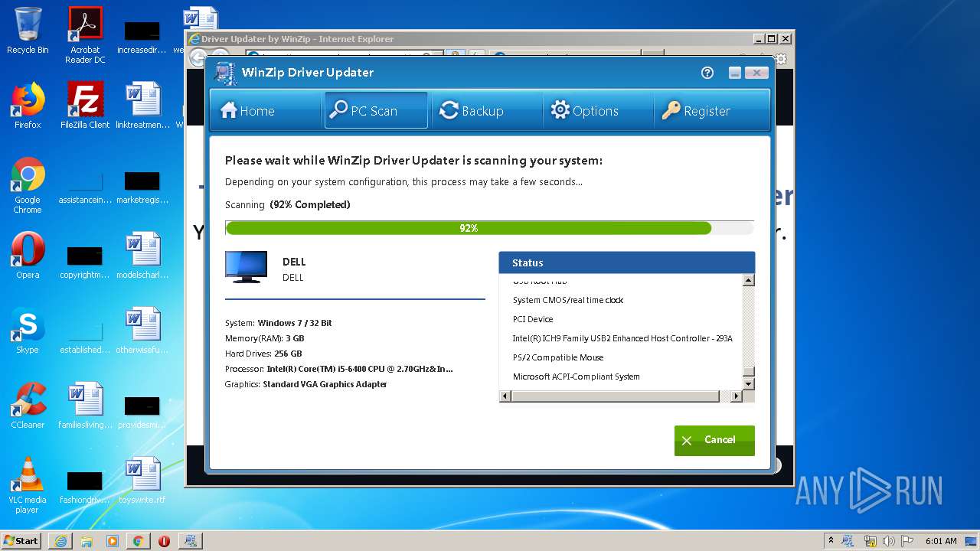This screenshot has width=980, height=551.
Task: Click the Status horizontal scroll right arrow
Action: pos(737,396)
